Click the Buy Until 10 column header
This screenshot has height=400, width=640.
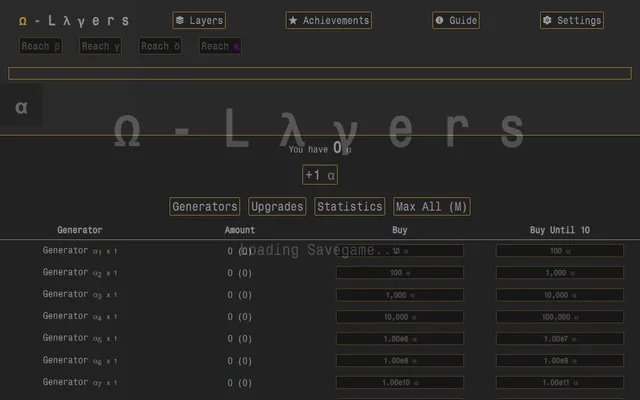click(560, 230)
